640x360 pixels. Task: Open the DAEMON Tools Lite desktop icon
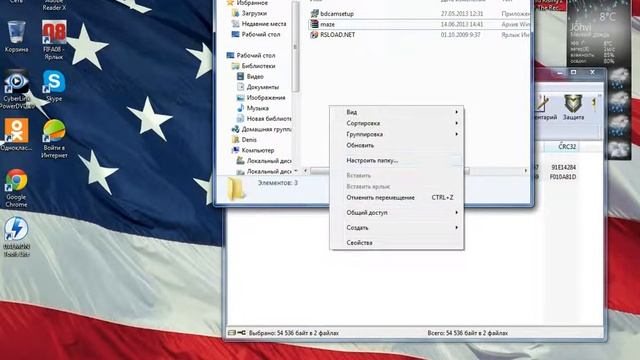16,237
